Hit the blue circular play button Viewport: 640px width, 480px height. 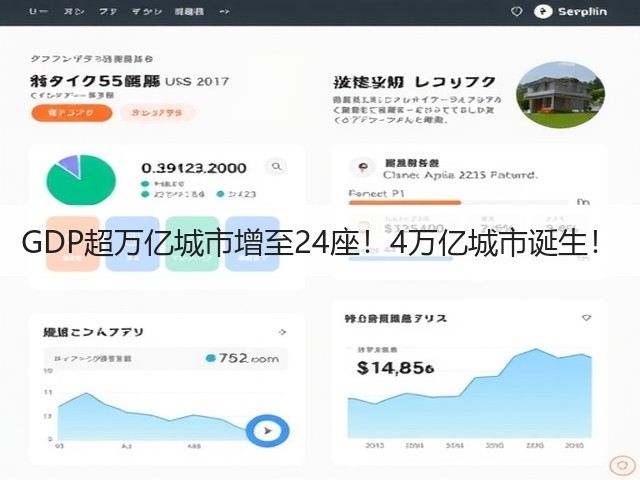pyautogui.click(x=268, y=431)
